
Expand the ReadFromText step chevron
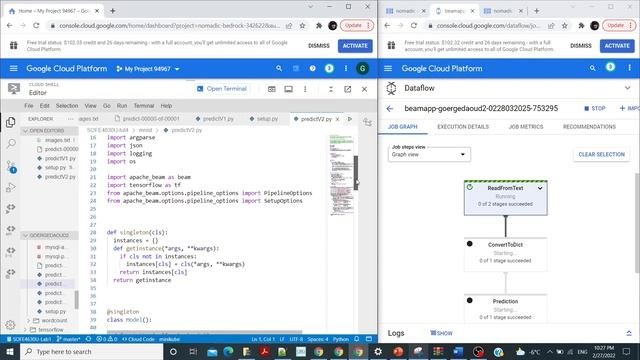click(540, 188)
